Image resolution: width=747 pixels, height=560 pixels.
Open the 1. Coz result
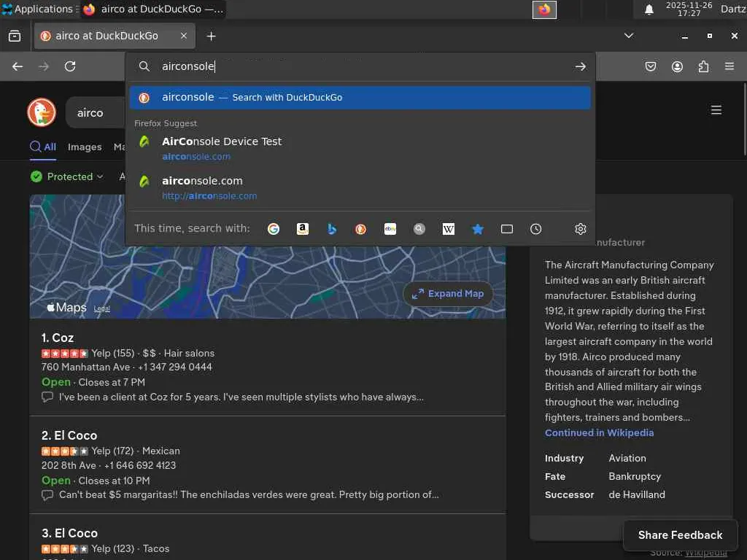click(58, 338)
